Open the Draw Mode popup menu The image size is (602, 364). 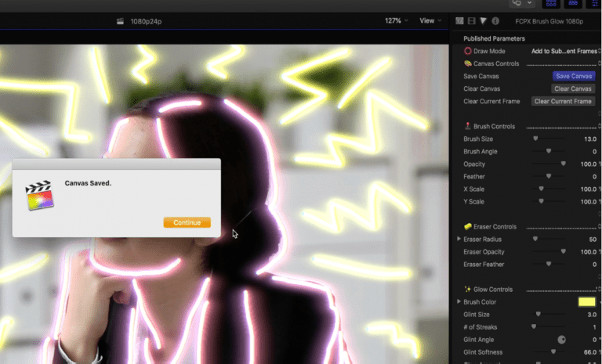tap(564, 51)
